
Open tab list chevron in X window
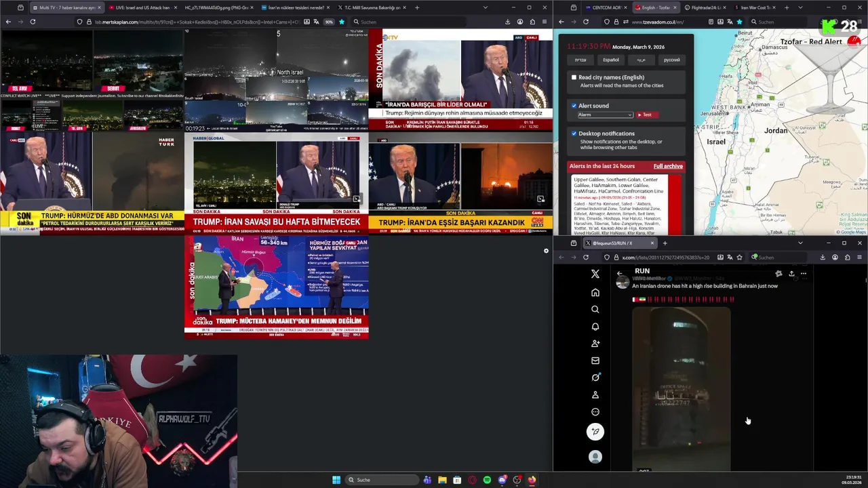tap(800, 243)
